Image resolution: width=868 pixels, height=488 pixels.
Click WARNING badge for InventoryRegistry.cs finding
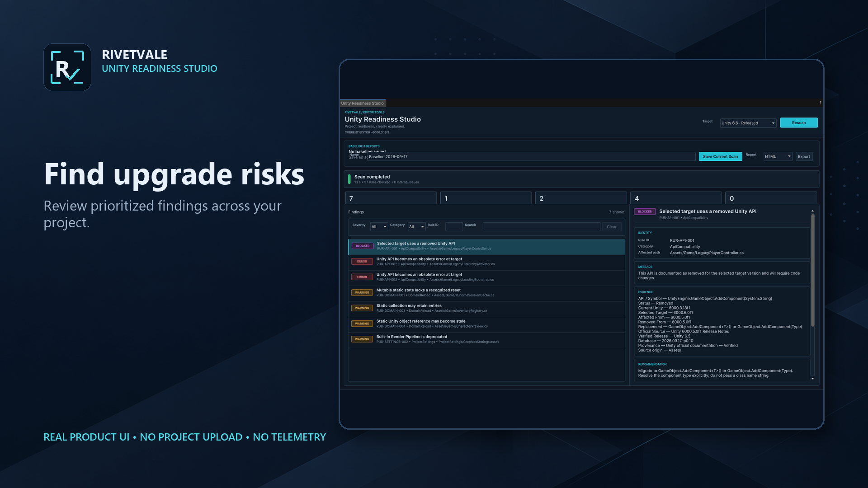(362, 308)
